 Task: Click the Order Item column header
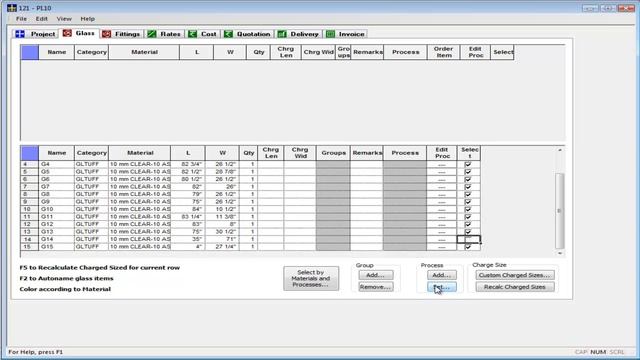coord(443,52)
